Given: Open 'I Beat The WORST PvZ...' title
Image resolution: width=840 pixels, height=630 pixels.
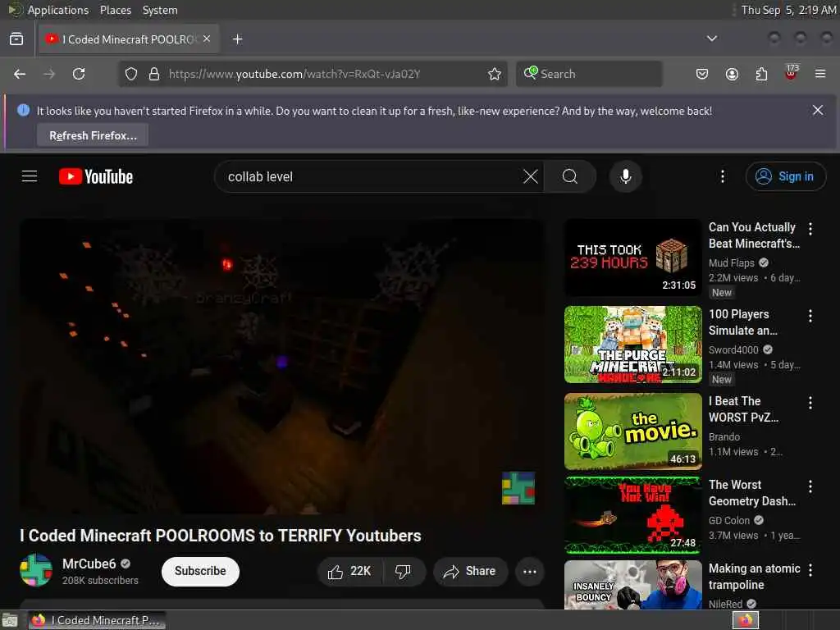Looking at the screenshot, I should [743, 409].
